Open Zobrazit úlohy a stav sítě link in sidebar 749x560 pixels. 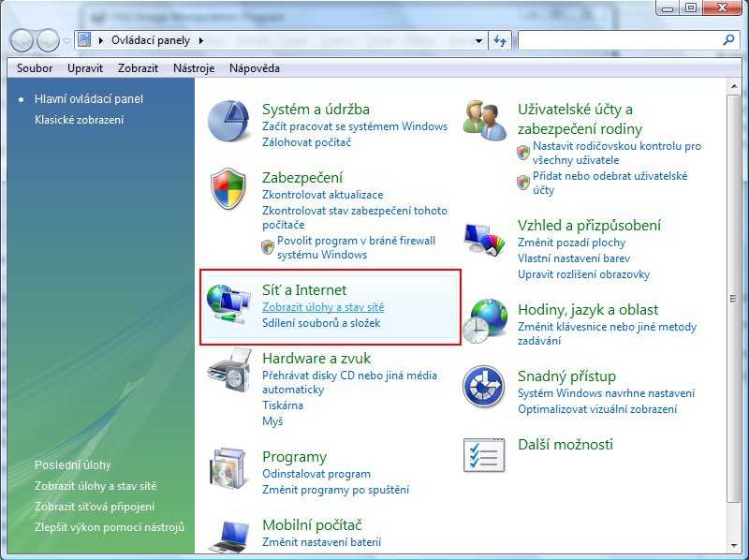point(95,486)
